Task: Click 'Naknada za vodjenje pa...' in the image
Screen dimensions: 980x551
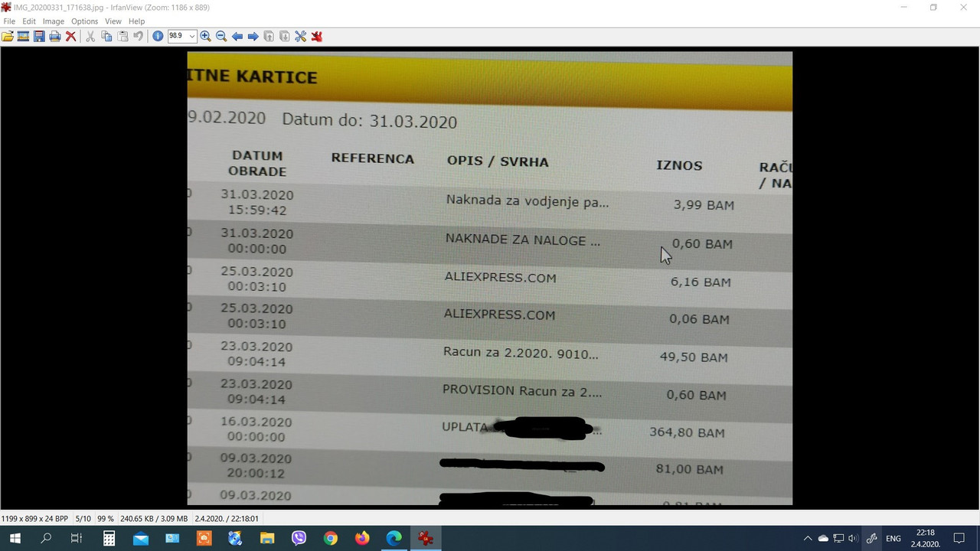Action: [x=528, y=202]
